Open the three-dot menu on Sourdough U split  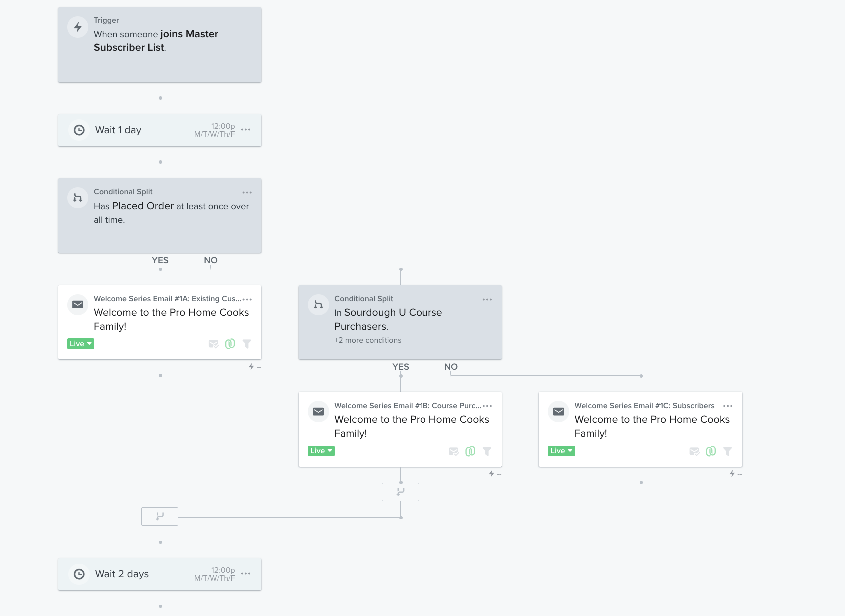click(487, 299)
